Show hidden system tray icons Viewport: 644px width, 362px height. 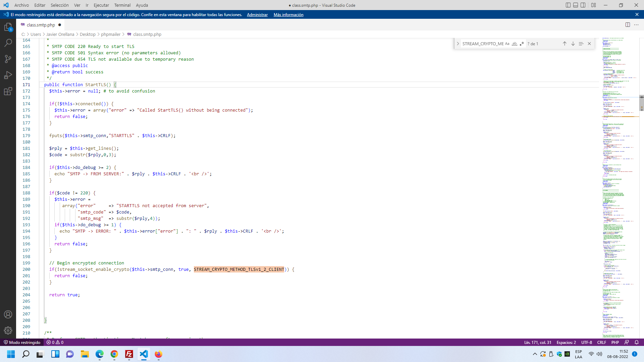(x=535, y=354)
